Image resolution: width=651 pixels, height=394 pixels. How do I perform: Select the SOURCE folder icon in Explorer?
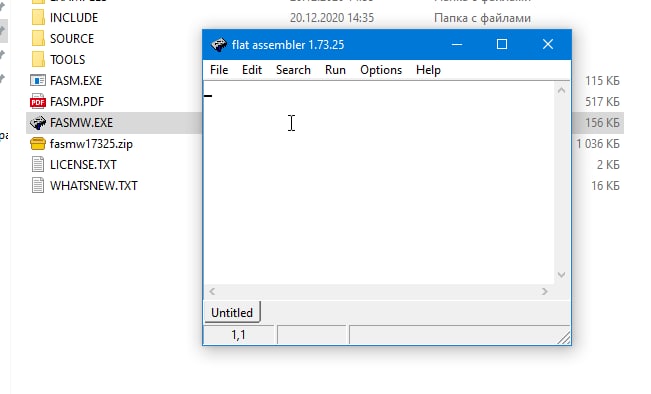click(38, 39)
